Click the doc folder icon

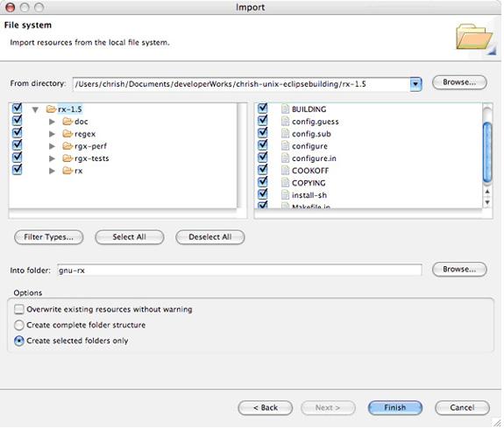pos(67,122)
